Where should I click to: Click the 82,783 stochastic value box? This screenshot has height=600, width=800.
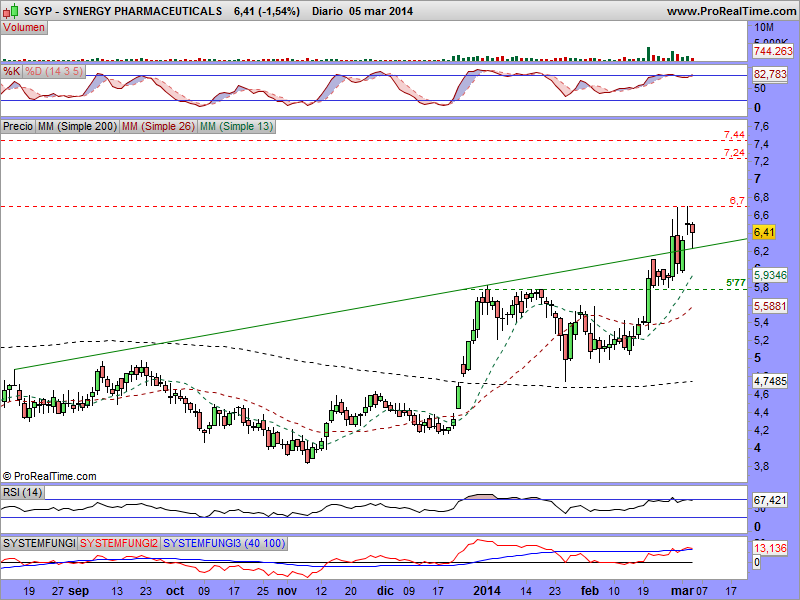(770, 74)
